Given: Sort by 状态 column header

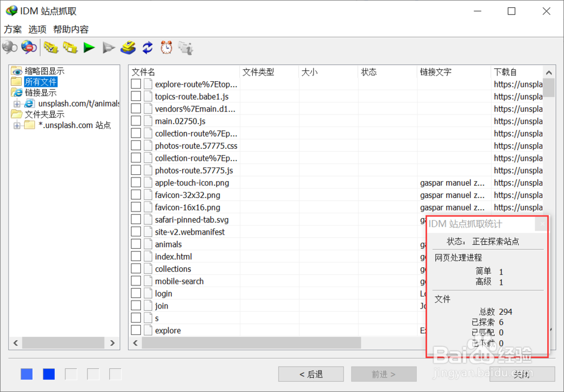Looking at the screenshot, I should 388,72.
